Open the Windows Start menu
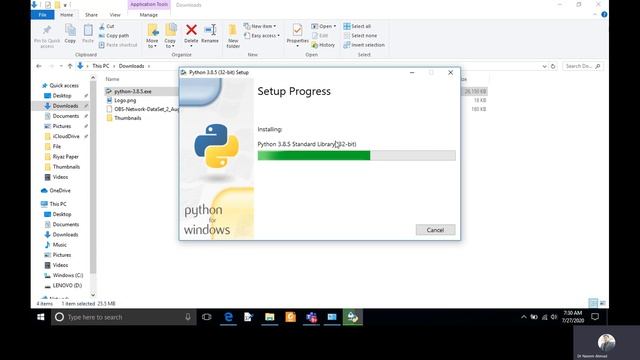The height and width of the screenshot is (360, 640). point(40,317)
